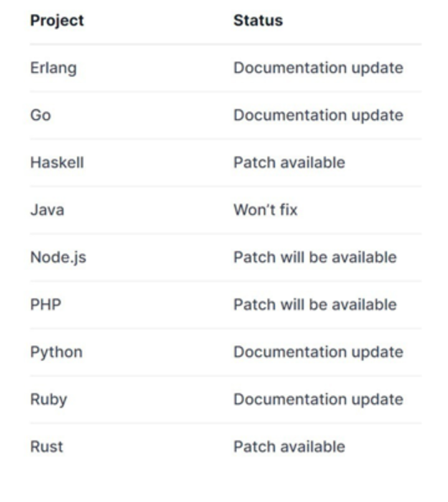The image size is (448, 502).
Task: Select the Ruby project cell
Action: point(49,400)
